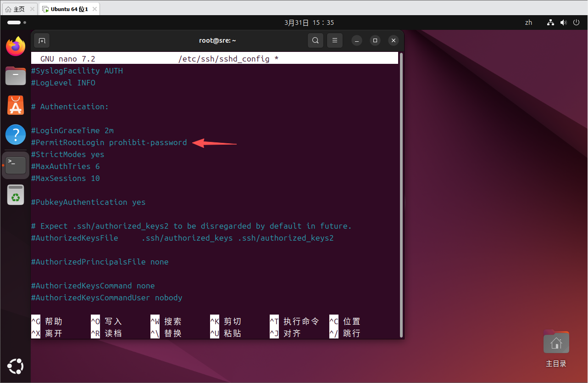
Task: Click the #LoginGraceTime 2m line
Action: click(72, 130)
